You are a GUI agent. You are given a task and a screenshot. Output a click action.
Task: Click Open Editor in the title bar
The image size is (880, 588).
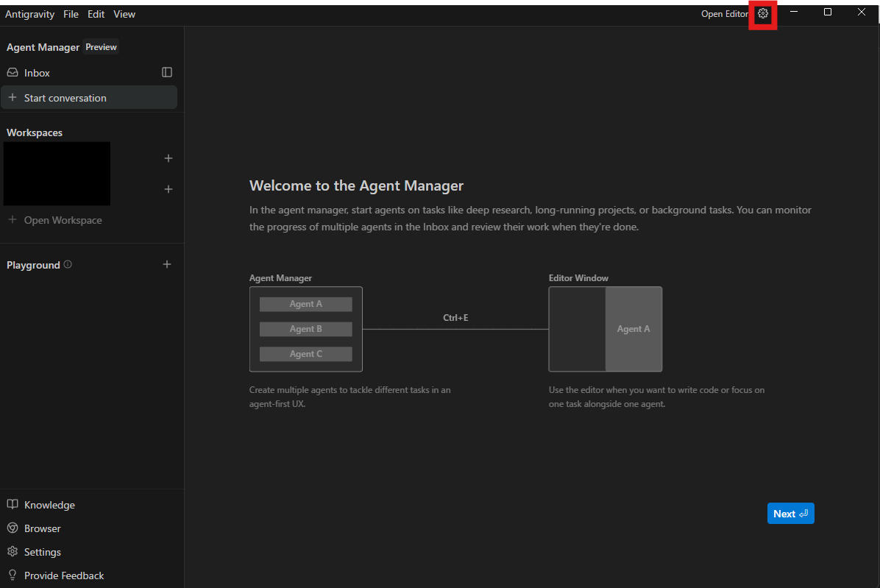(x=724, y=13)
